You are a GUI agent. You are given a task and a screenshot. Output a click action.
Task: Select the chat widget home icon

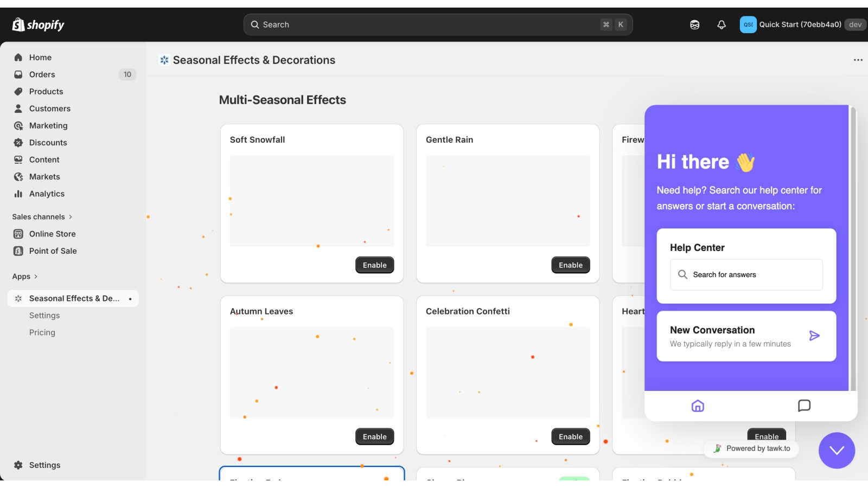coord(698,406)
